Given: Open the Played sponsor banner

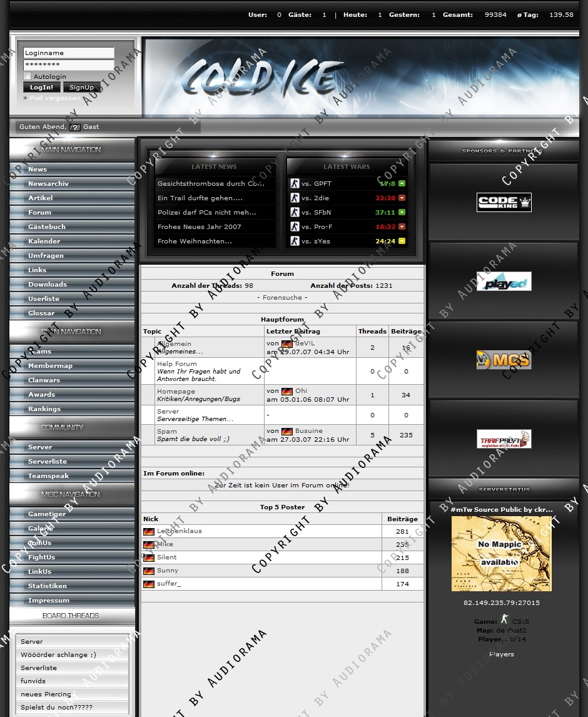Looking at the screenshot, I should (x=504, y=282).
